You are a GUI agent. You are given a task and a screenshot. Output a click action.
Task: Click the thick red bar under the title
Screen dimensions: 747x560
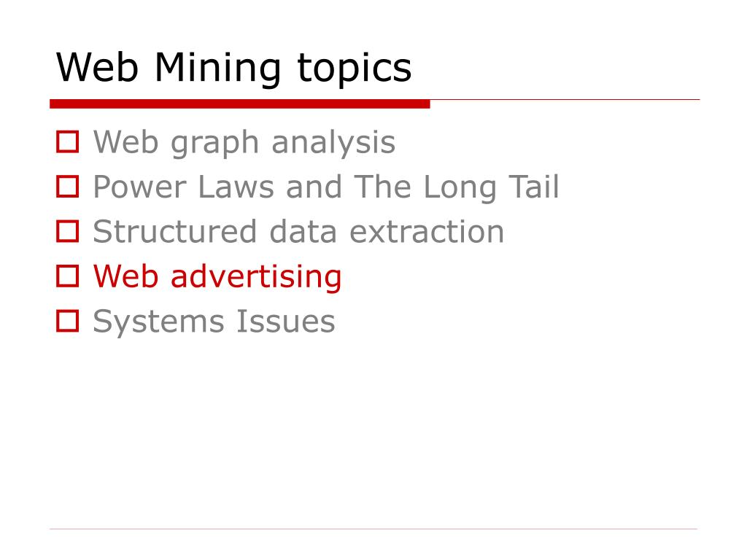(x=239, y=104)
